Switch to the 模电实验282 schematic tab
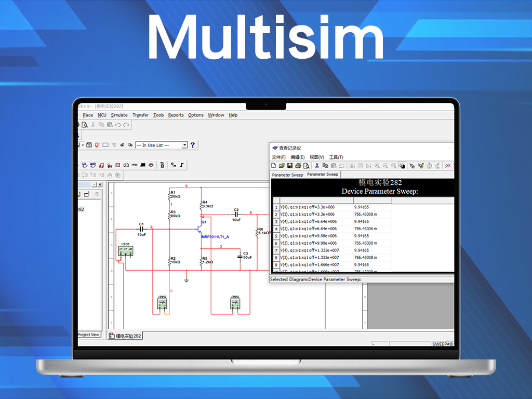The height and width of the screenshot is (399, 532). 125,336
